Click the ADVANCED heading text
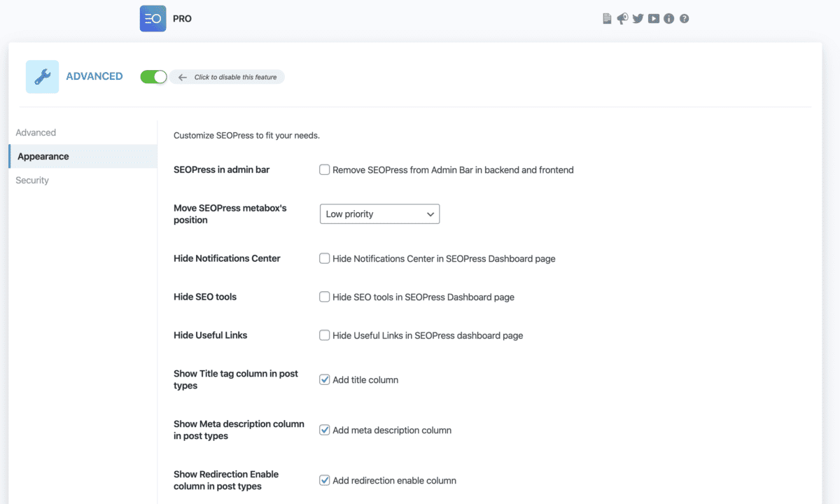This screenshot has height=504, width=840. coord(94,76)
